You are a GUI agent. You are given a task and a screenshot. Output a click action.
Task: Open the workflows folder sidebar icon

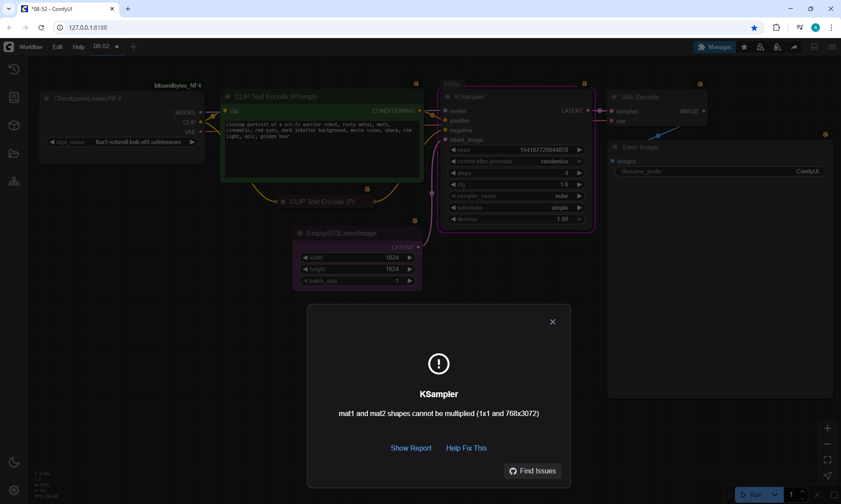[x=14, y=154]
